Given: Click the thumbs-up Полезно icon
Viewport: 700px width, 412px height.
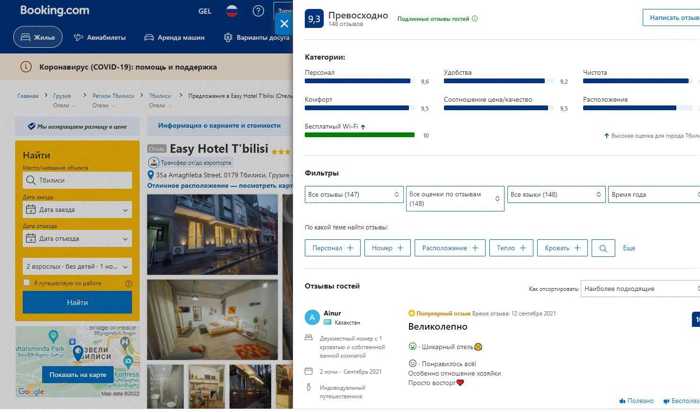Looking at the screenshot, I should 622,401.
